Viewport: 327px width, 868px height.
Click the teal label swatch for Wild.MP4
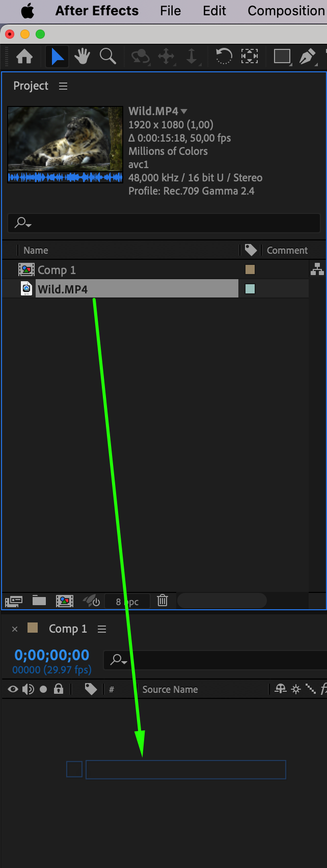(x=250, y=289)
